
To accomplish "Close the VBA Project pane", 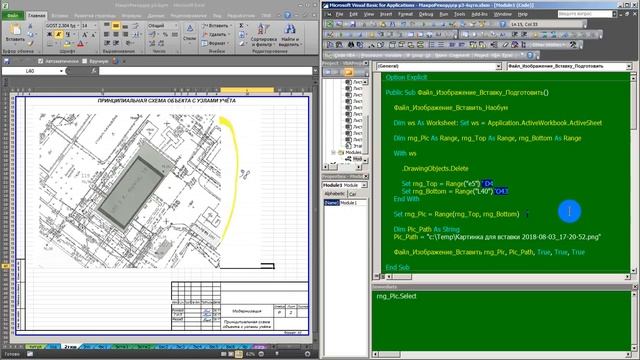I will 365,63.
